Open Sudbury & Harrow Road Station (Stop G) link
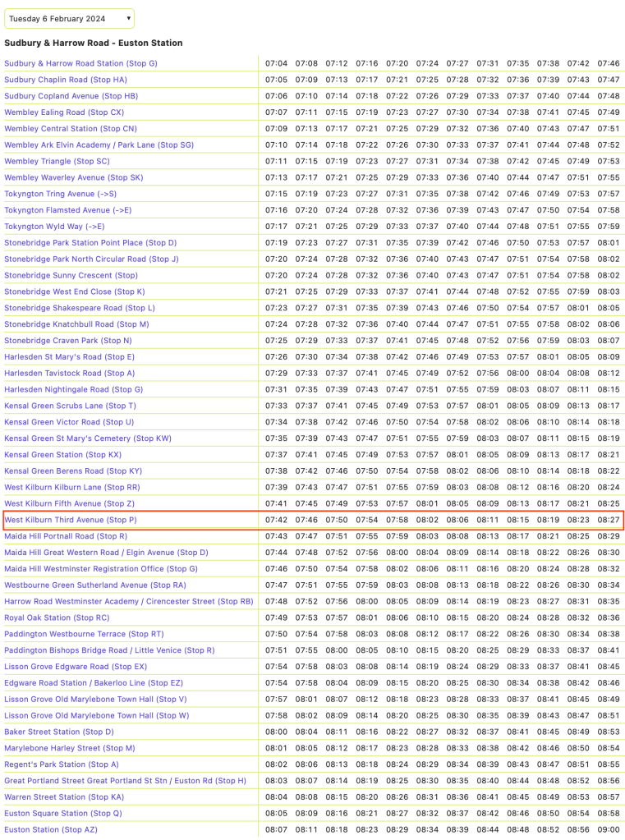 pos(80,63)
